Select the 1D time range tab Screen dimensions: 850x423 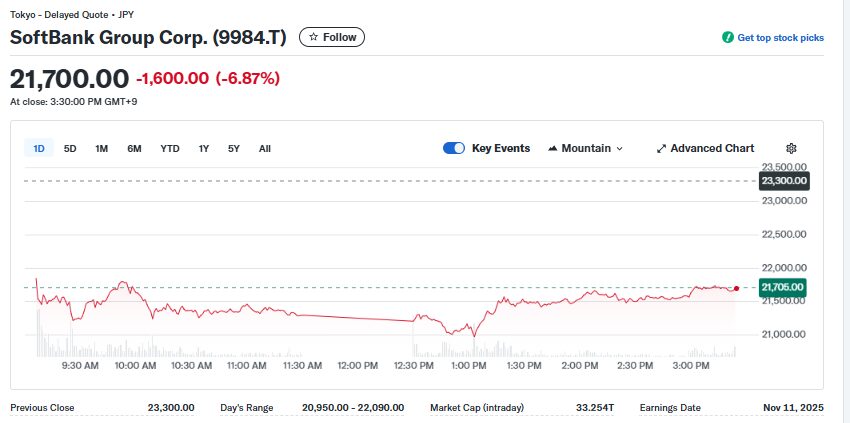pyautogui.click(x=39, y=148)
